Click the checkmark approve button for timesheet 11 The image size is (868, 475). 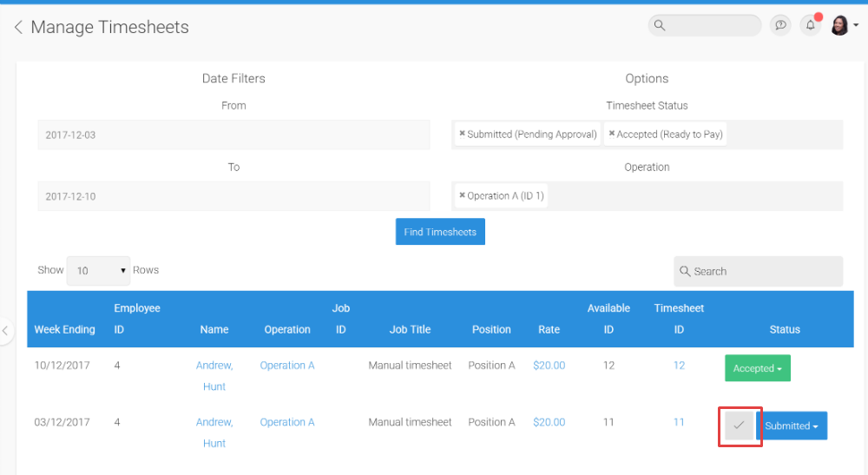pyautogui.click(x=740, y=426)
